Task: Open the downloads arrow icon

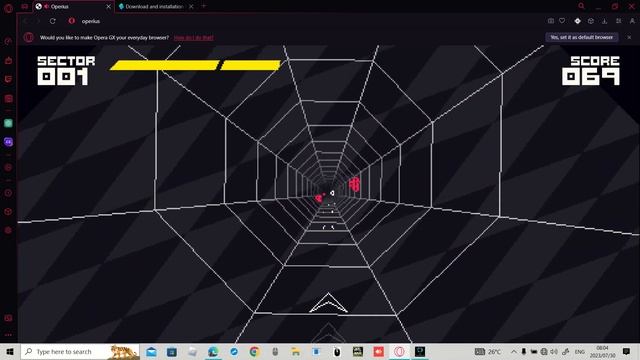Action: tap(604, 21)
